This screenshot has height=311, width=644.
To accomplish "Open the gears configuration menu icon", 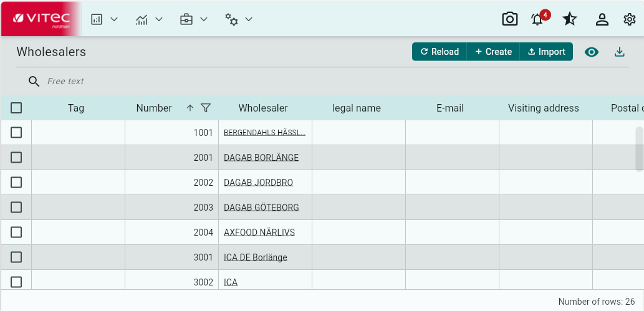I will click(231, 19).
